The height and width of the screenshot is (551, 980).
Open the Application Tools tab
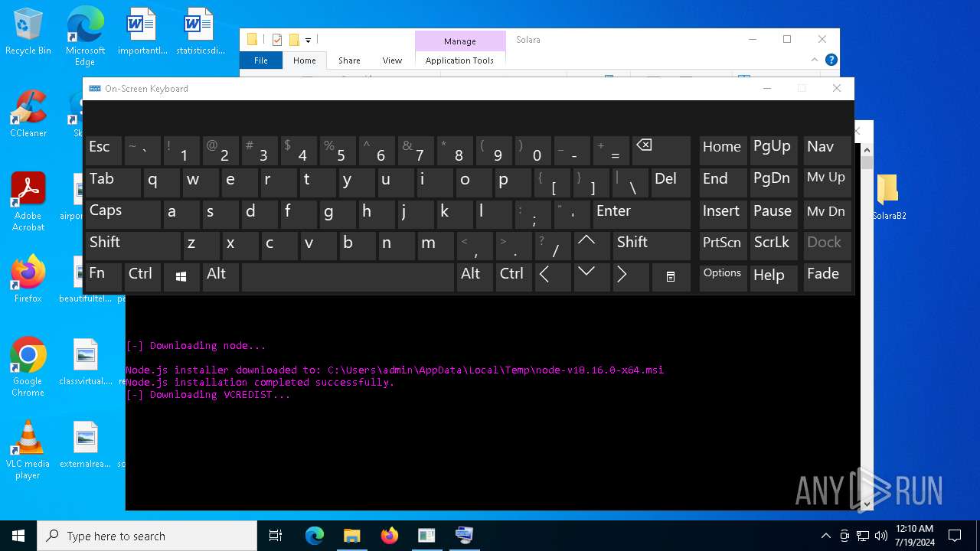coord(459,60)
